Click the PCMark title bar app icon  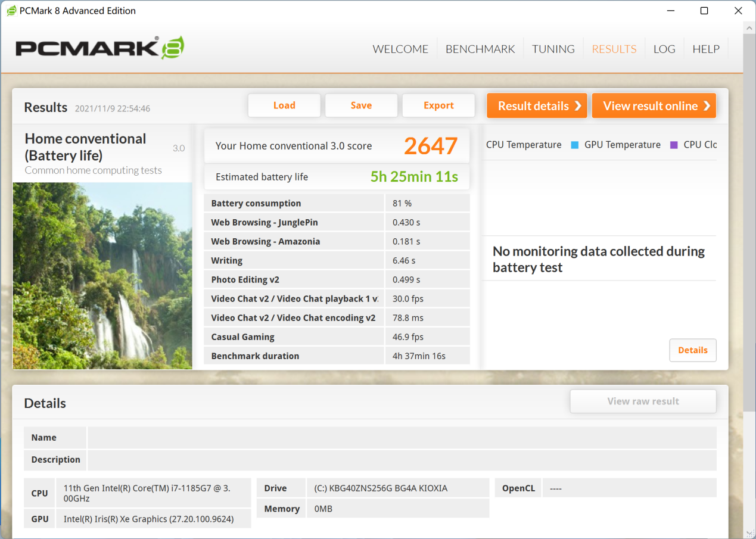click(x=11, y=11)
